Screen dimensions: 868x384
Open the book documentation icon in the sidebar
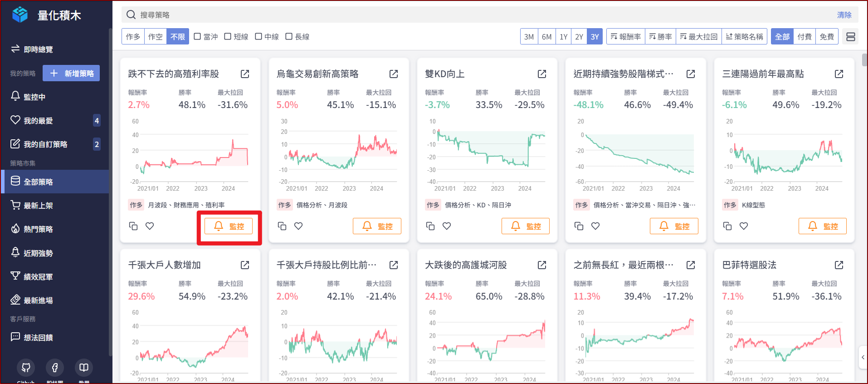84,367
